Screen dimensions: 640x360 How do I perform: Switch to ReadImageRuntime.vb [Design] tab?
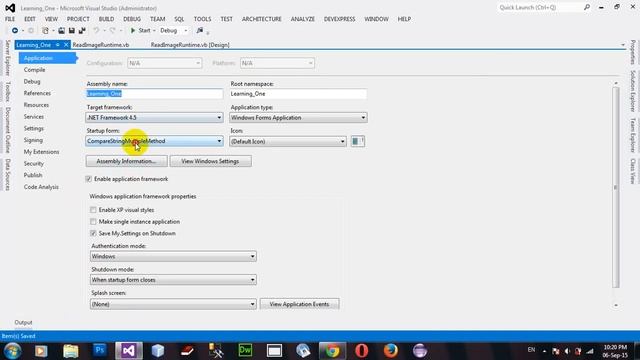(x=190, y=45)
